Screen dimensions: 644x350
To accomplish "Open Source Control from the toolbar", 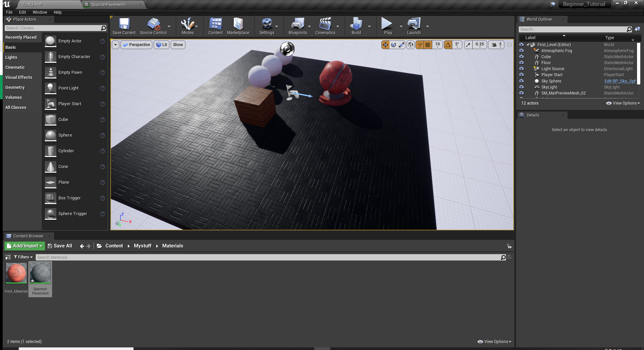I will [x=153, y=26].
